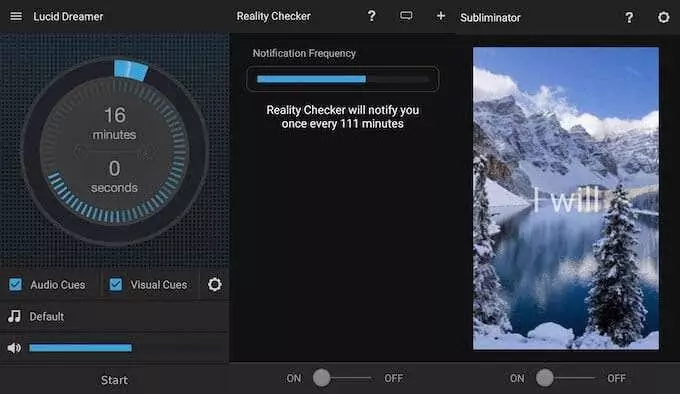Start the lucid dreamer timer
This screenshot has width=680, height=394.
point(114,380)
